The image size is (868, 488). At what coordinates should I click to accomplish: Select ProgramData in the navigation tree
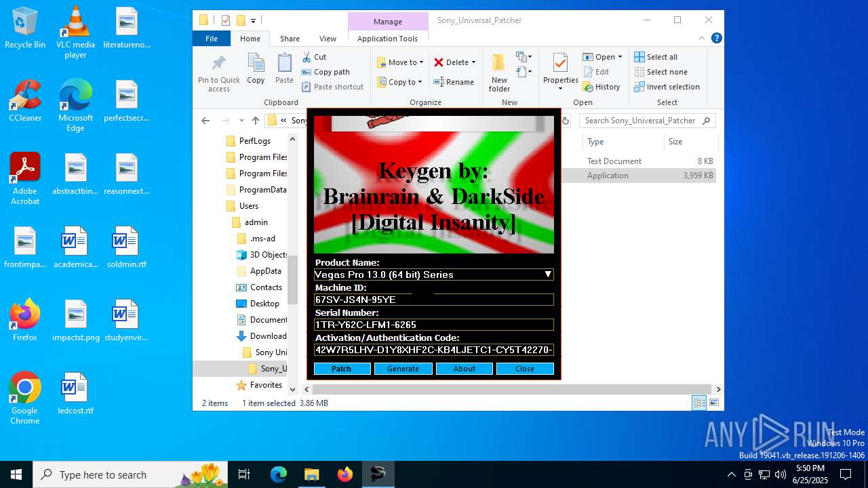(x=256, y=190)
